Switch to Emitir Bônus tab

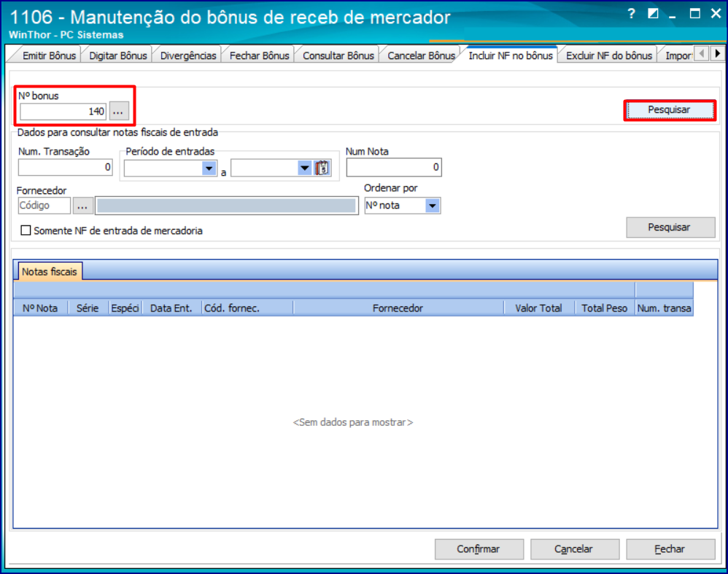coord(49,55)
